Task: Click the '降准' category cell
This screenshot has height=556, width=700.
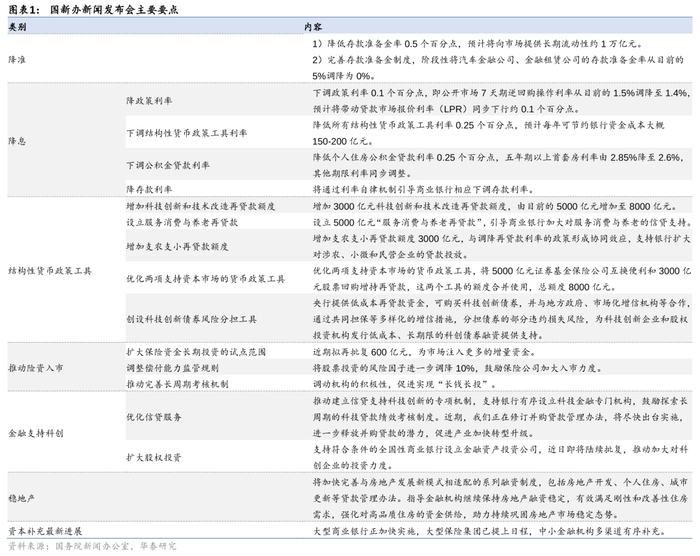Action: [17, 60]
